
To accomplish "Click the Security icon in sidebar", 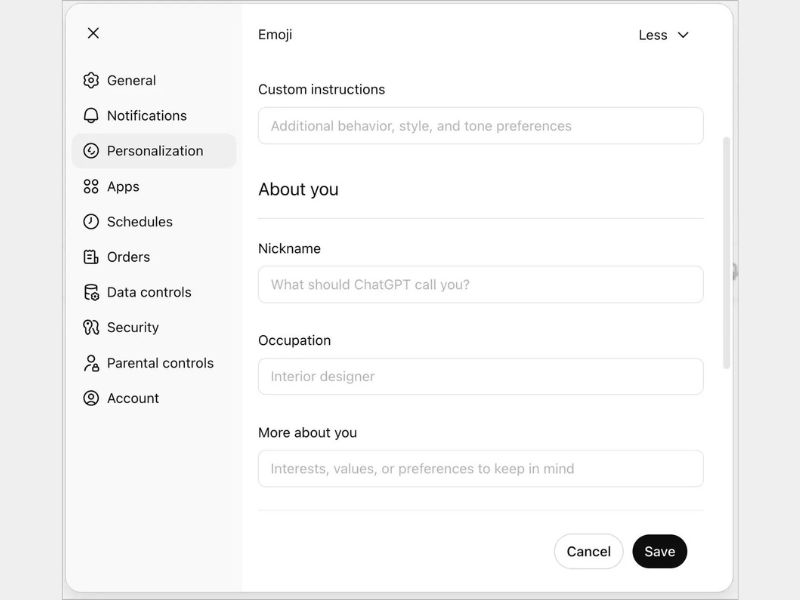I will pyautogui.click(x=91, y=328).
